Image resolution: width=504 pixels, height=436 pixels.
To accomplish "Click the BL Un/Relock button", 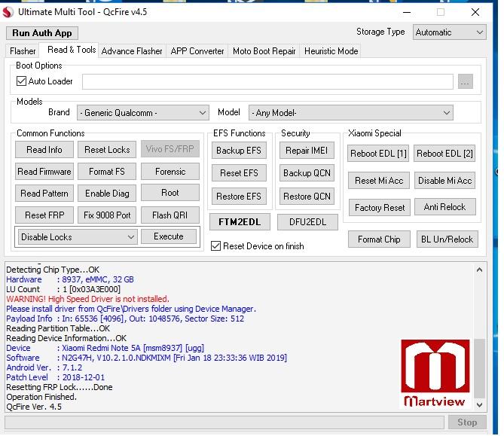I will (447, 239).
